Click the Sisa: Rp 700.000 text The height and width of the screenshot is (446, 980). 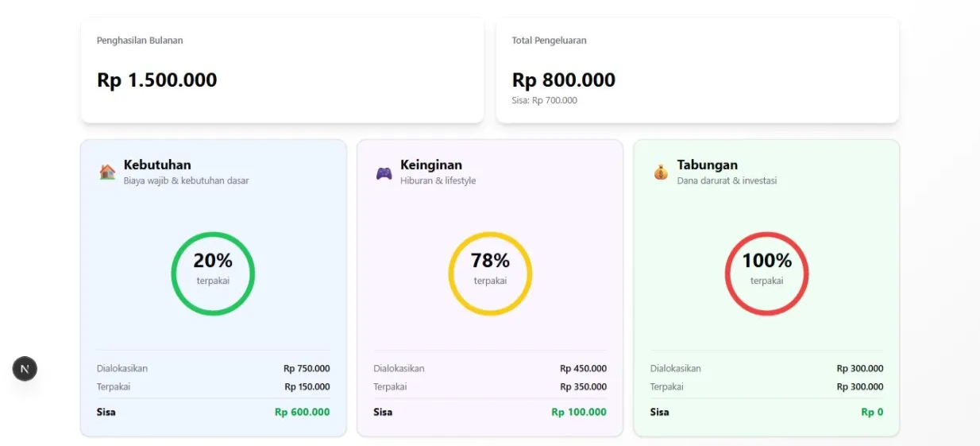(x=544, y=101)
